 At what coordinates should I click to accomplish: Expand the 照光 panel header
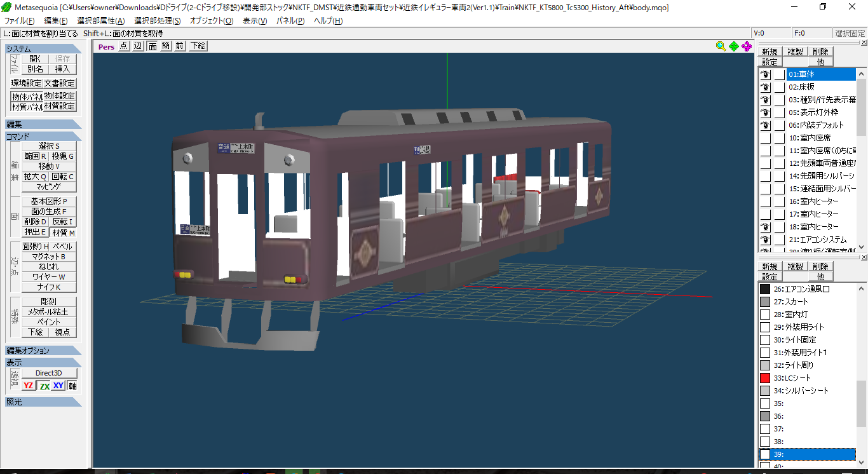click(43, 402)
